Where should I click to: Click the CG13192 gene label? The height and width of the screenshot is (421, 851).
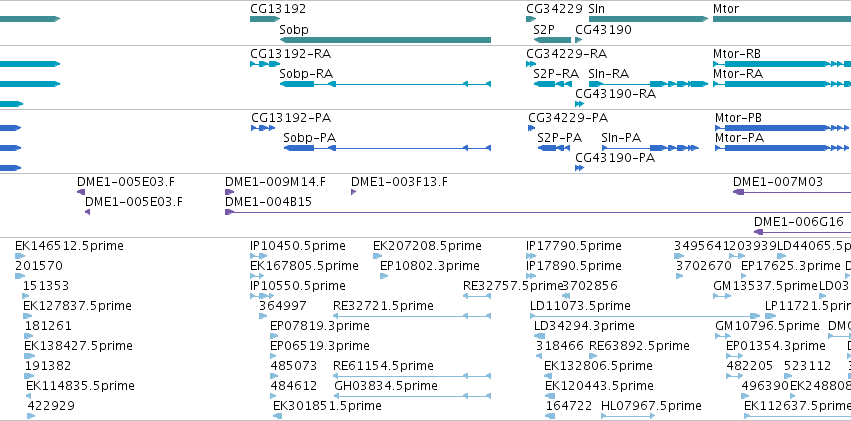[278, 9]
